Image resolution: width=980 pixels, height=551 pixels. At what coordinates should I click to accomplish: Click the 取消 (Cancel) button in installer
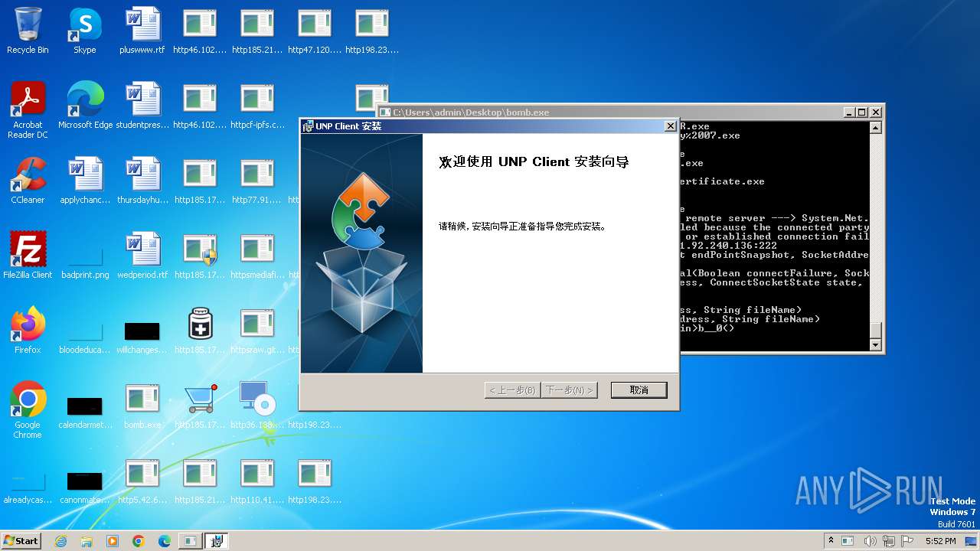[x=639, y=390]
